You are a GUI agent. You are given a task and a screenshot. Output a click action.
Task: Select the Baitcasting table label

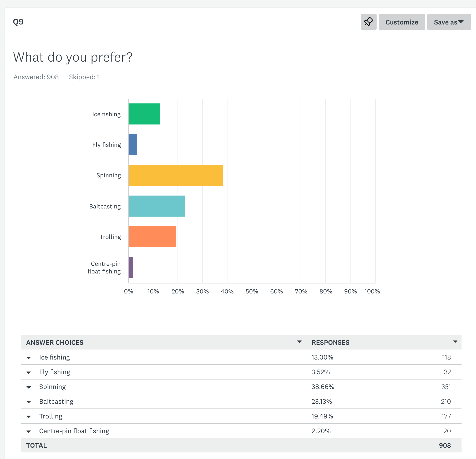click(56, 401)
